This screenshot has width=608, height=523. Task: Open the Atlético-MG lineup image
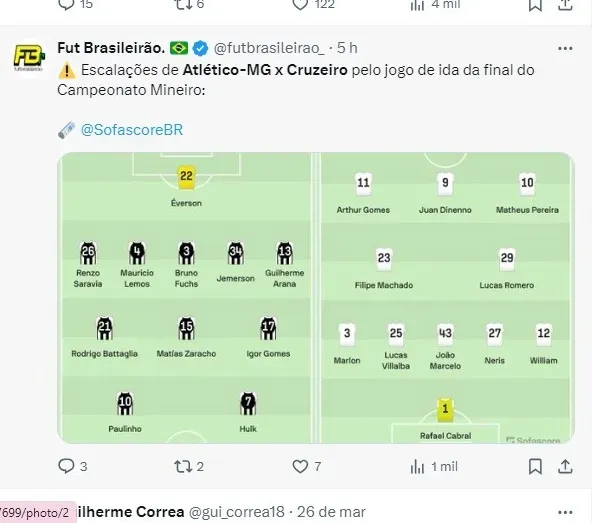[x=186, y=298]
